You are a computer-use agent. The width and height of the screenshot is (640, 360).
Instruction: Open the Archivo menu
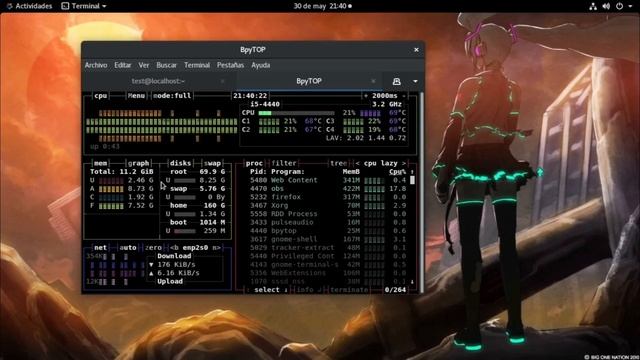pos(96,65)
